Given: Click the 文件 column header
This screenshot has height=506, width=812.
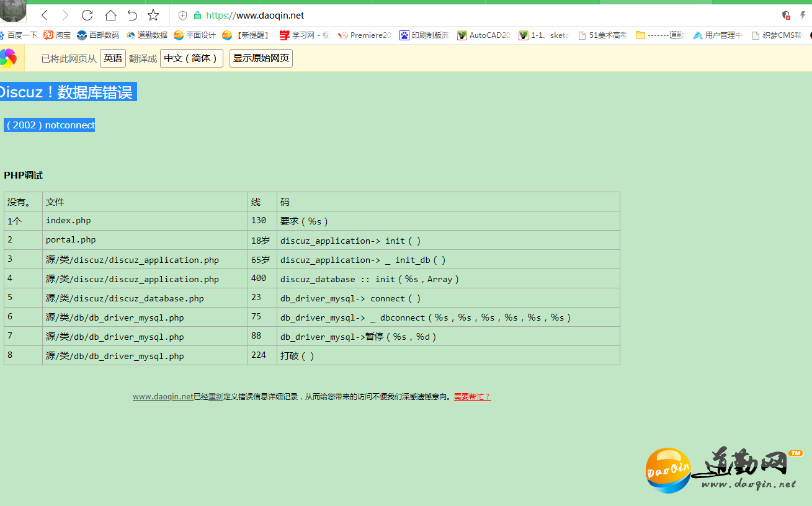Looking at the screenshot, I should (x=145, y=202).
